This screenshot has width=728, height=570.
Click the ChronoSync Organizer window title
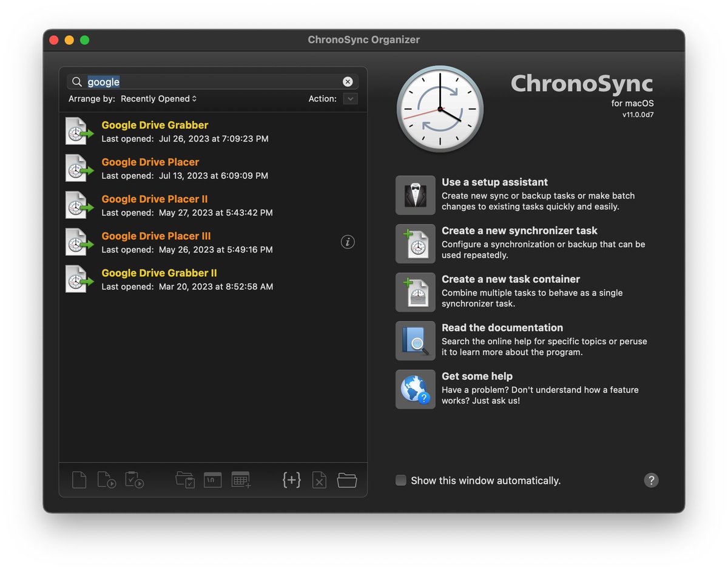tap(363, 40)
